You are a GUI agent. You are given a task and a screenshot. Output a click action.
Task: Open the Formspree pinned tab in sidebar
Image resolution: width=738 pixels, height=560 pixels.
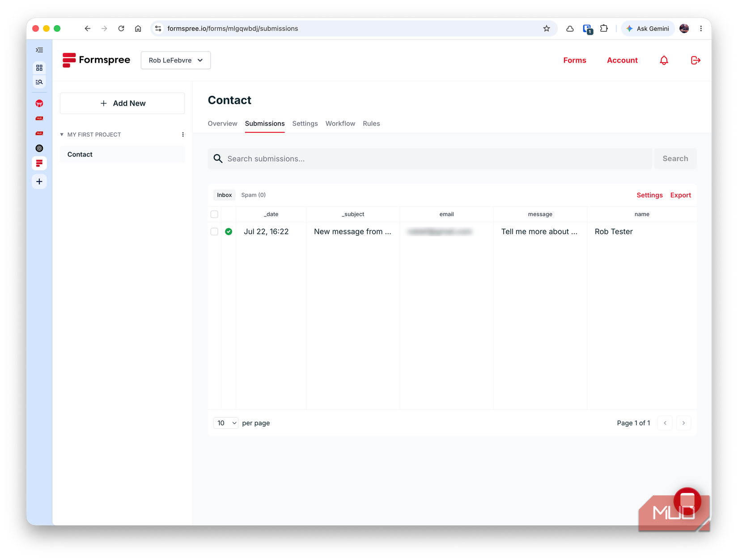[x=39, y=163]
